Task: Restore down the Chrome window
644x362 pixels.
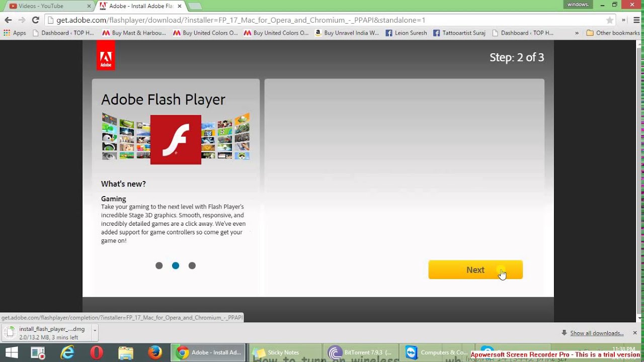Action: [x=614, y=5]
